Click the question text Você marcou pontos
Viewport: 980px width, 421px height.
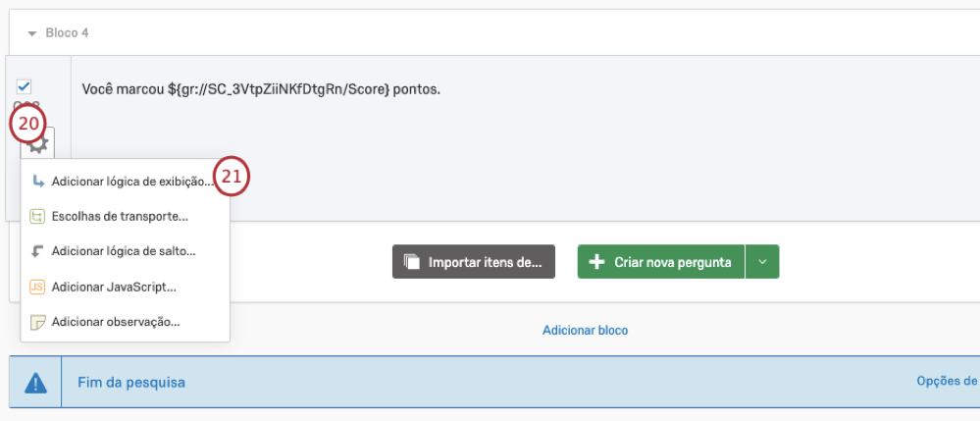tap(262, 90)
